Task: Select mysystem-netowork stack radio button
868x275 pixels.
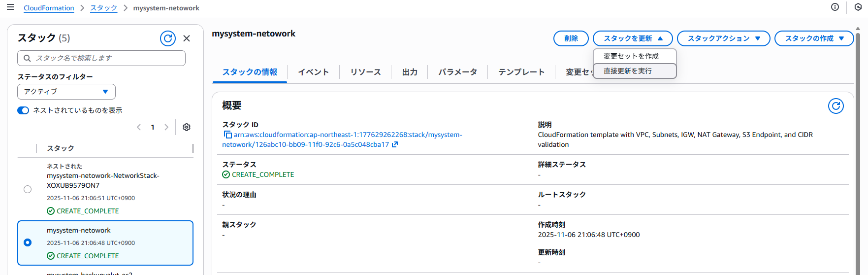Action: (28, 242)
